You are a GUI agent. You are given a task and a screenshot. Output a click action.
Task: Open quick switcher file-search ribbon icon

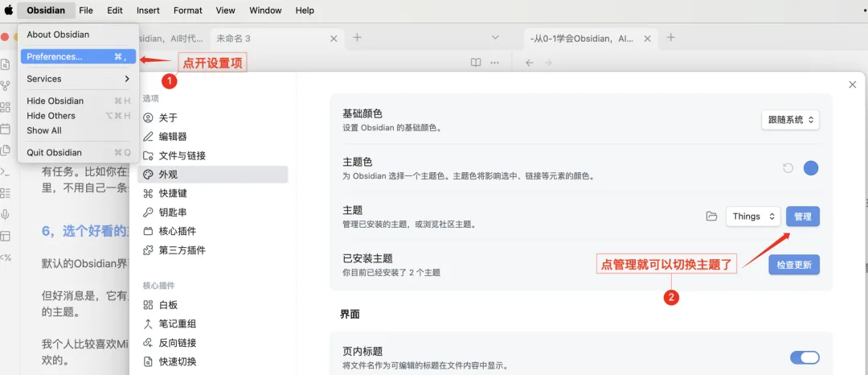tap(6, 65)
